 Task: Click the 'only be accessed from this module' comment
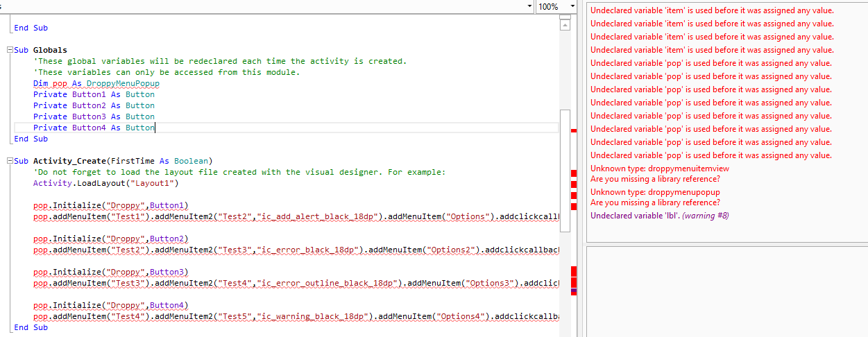click(x=167, y=72)
